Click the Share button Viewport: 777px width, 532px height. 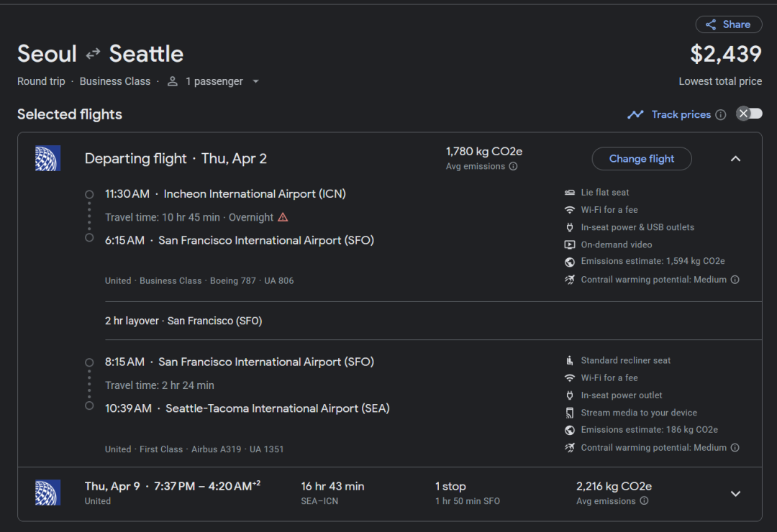[x=728, y=24]
